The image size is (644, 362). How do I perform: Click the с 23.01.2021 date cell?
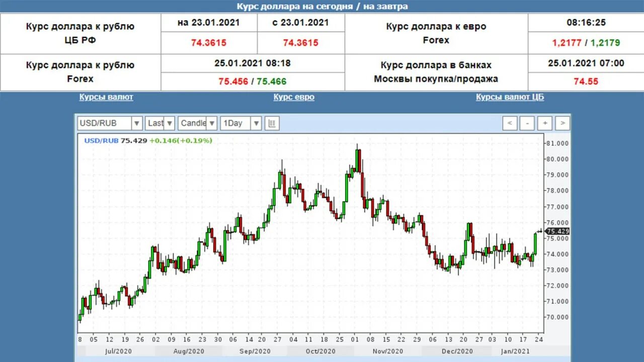(301, 23)
